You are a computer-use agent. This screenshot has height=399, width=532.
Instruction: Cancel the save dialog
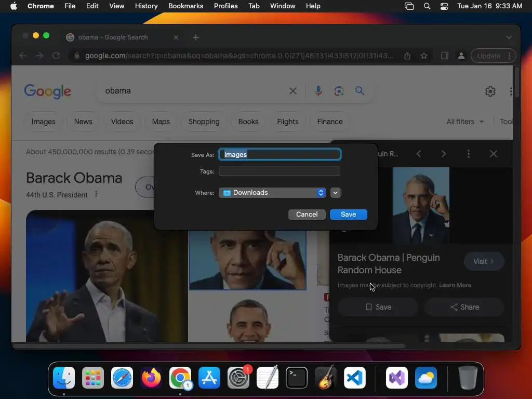click(x=307, y=214)
